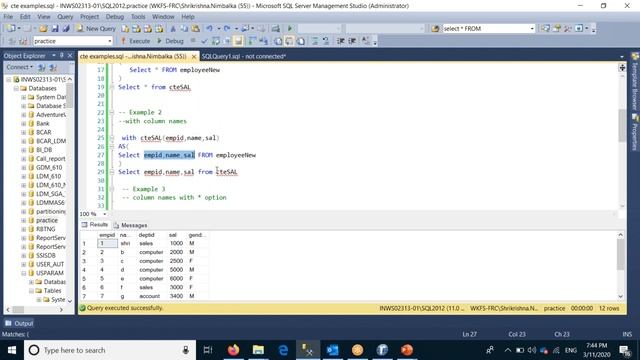
Task: Switch to the SQLQuery1.sql tab
Action: point(244,56)
